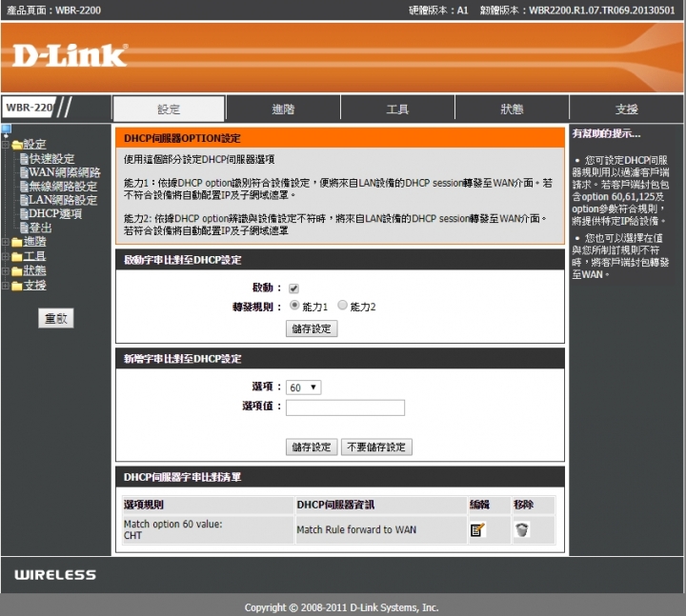Click 登出 to log out
This screenshot has width=686, height=616.
coord(41,228)
